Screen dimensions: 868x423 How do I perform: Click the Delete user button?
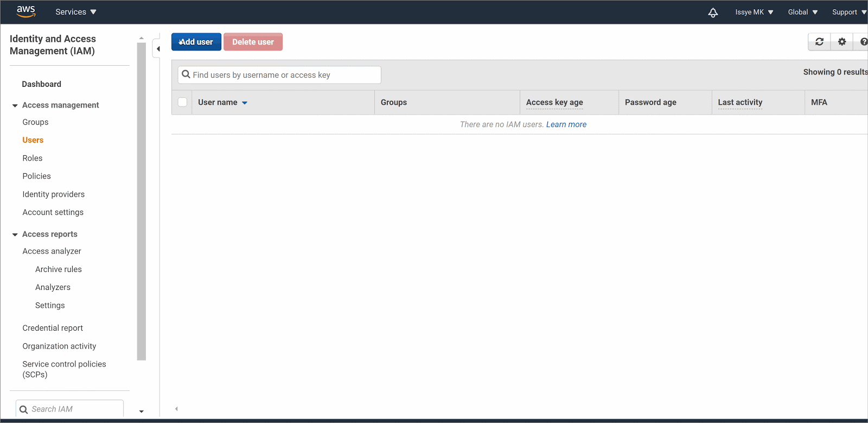(253, 42)
